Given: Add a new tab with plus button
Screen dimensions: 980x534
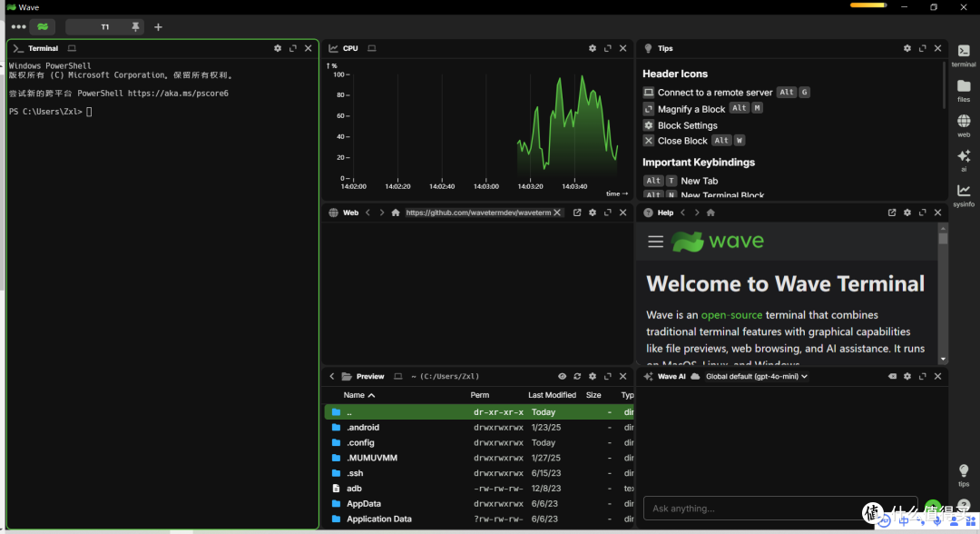Looking at the screenshot, I should [158, 27].
